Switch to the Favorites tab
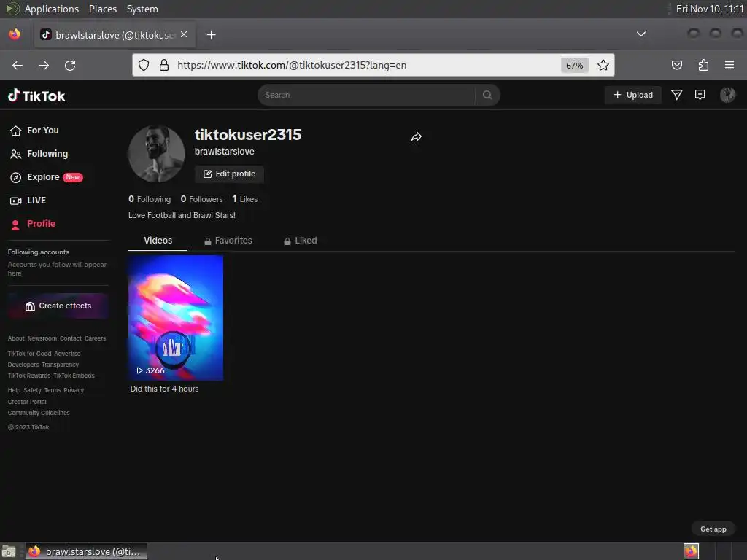This screenshot has height=560, width=747. point(228,241)
